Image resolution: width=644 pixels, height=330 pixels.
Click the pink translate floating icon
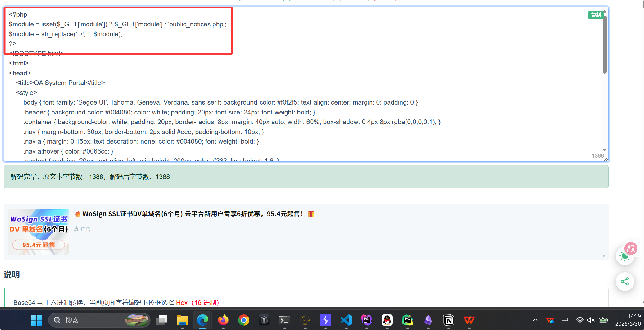pyautogui.click(x=631, y=248)
